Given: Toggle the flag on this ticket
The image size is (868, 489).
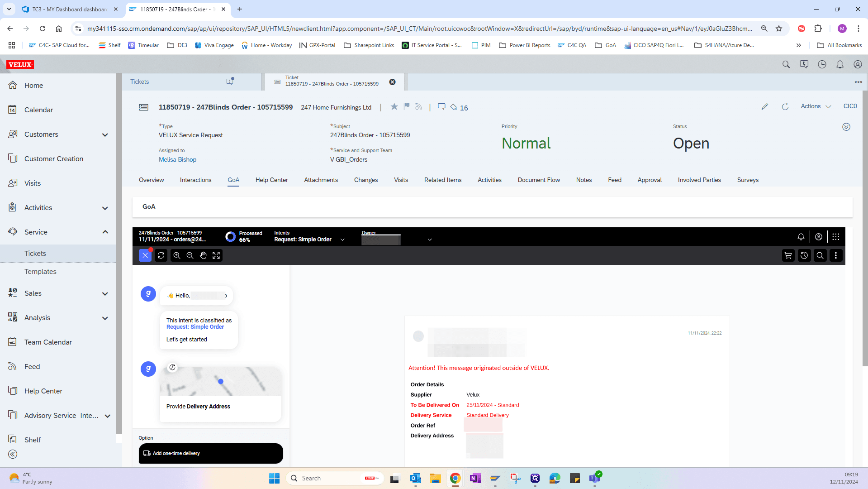Looking at the screenshot, I should [407, 107].
